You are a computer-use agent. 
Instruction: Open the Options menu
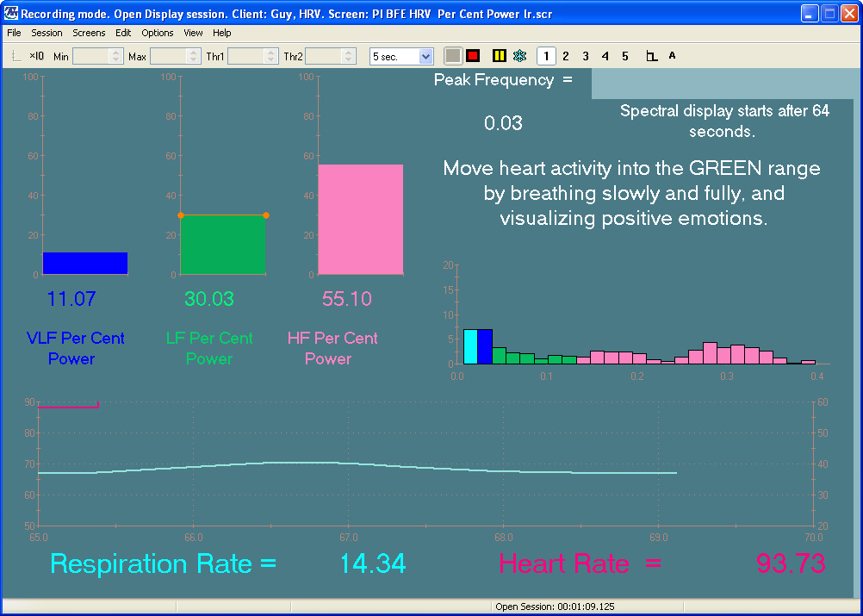[158, 33]
